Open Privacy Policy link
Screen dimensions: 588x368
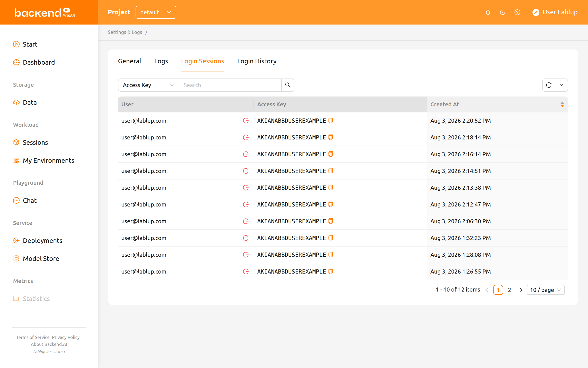(66, 337)
